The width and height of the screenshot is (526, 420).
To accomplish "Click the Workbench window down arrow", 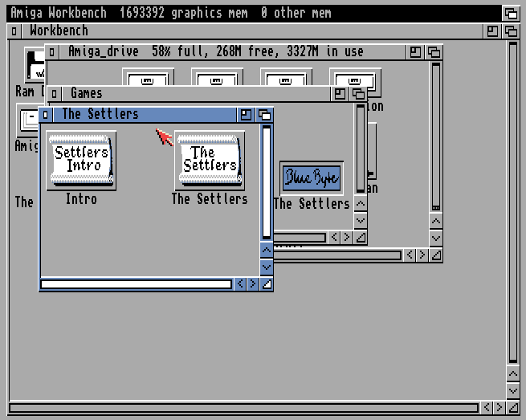I will pyautogui.click(x=513, y=390).
